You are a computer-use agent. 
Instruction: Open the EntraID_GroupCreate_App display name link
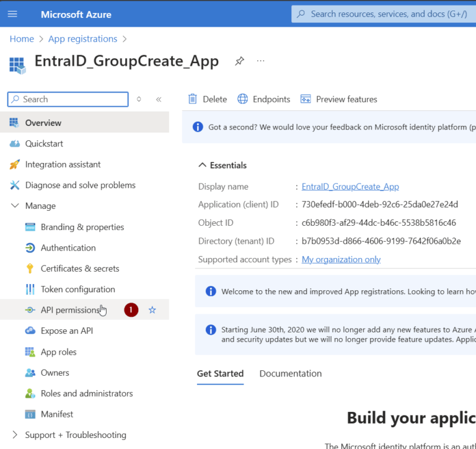point(350,187)
